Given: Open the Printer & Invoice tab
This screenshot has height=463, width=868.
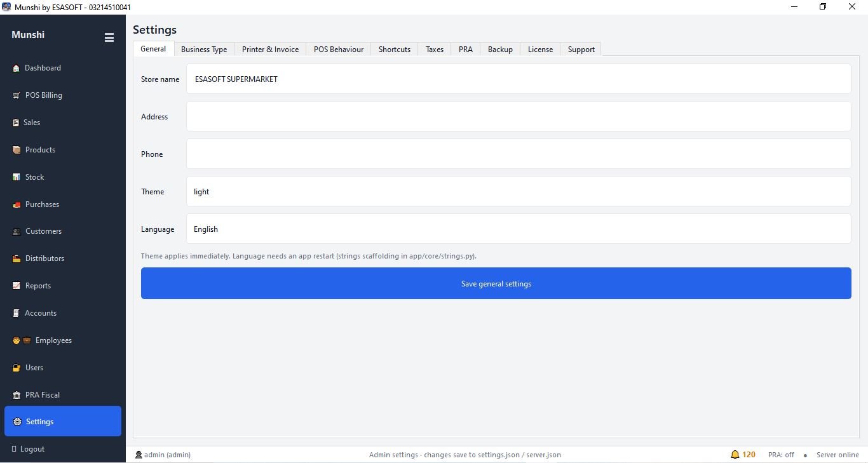Looking at the screenshot, I should [270, 50].
